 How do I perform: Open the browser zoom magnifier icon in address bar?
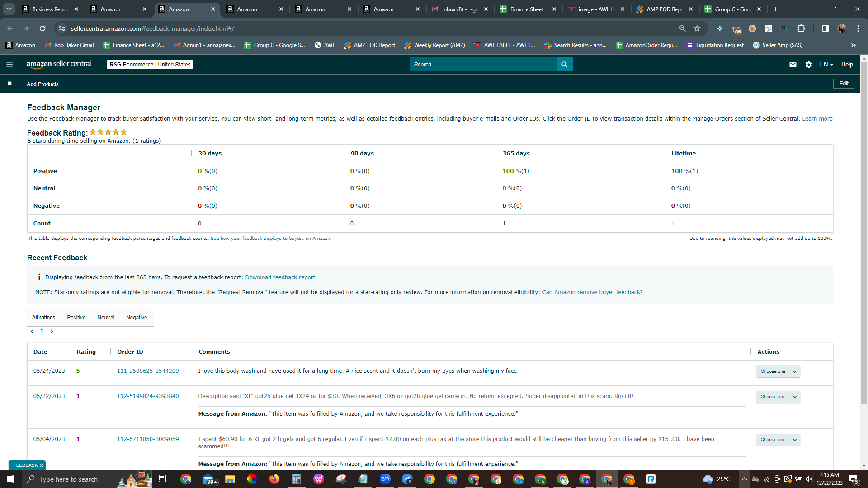pyautogui.click(x=682, y=28)
